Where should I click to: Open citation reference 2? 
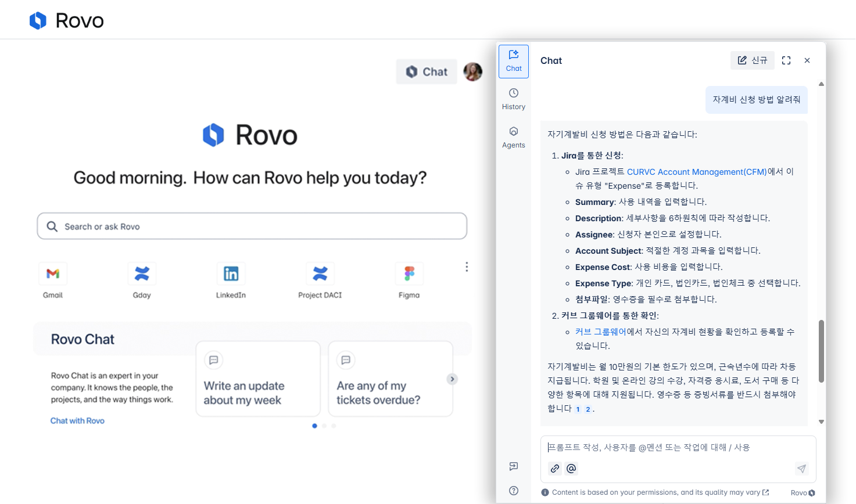point(588,409)
